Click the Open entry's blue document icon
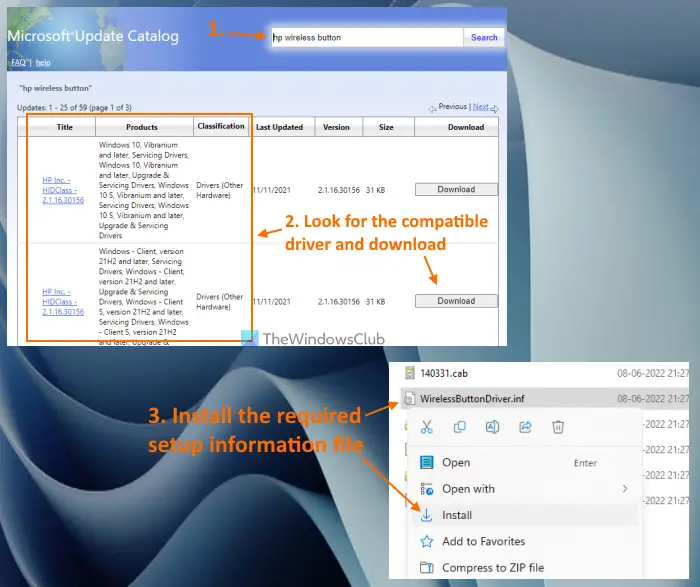The width and height of the screenshot is (700, 587). [x=426, y=462]
